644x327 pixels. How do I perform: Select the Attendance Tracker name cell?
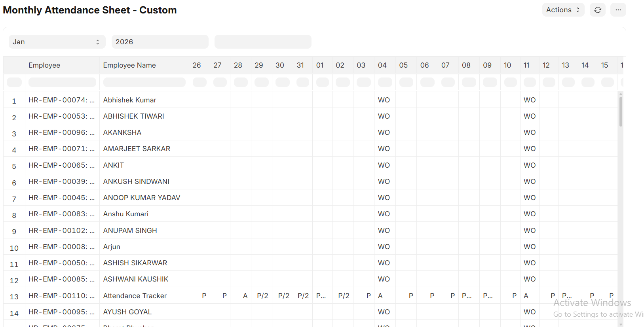135,296
